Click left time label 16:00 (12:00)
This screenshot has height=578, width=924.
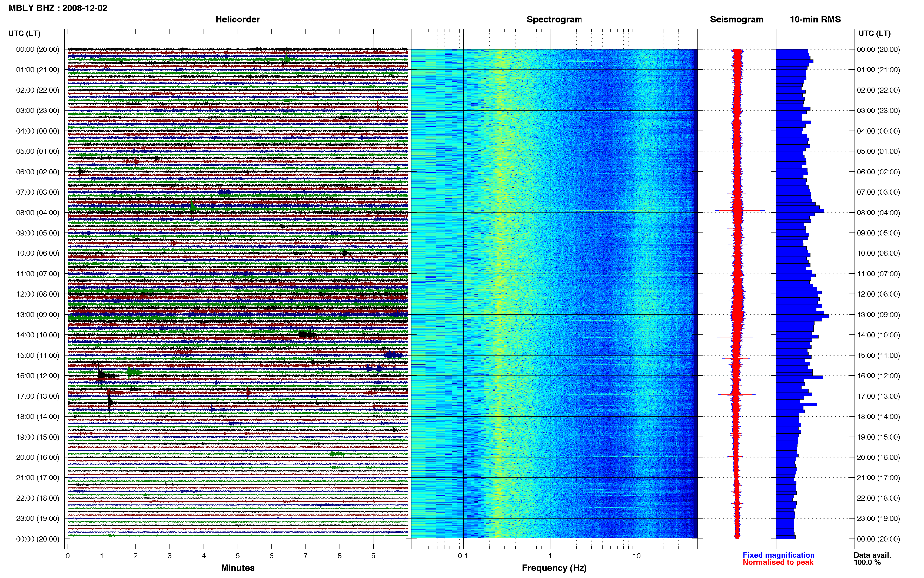(x=38, y=376)
